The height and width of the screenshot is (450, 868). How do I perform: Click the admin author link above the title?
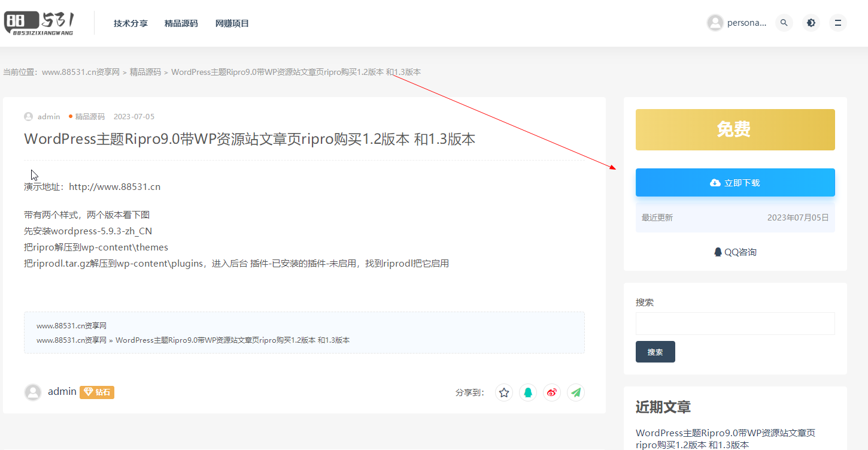(x=49, y=116)
